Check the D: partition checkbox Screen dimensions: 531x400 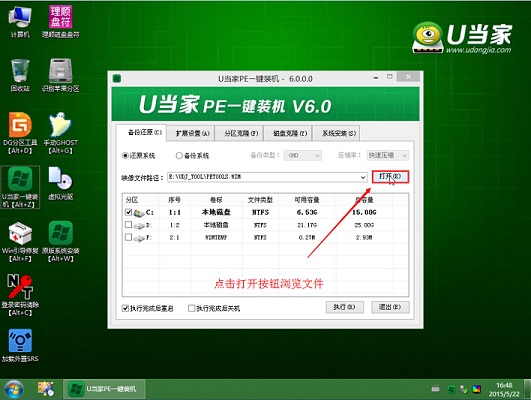coord(128,225)
